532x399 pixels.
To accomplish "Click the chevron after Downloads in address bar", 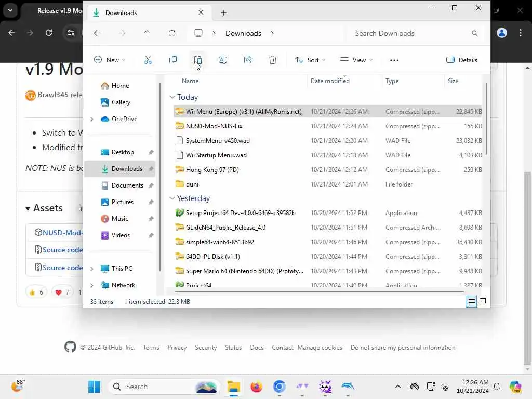I will 272,33.
